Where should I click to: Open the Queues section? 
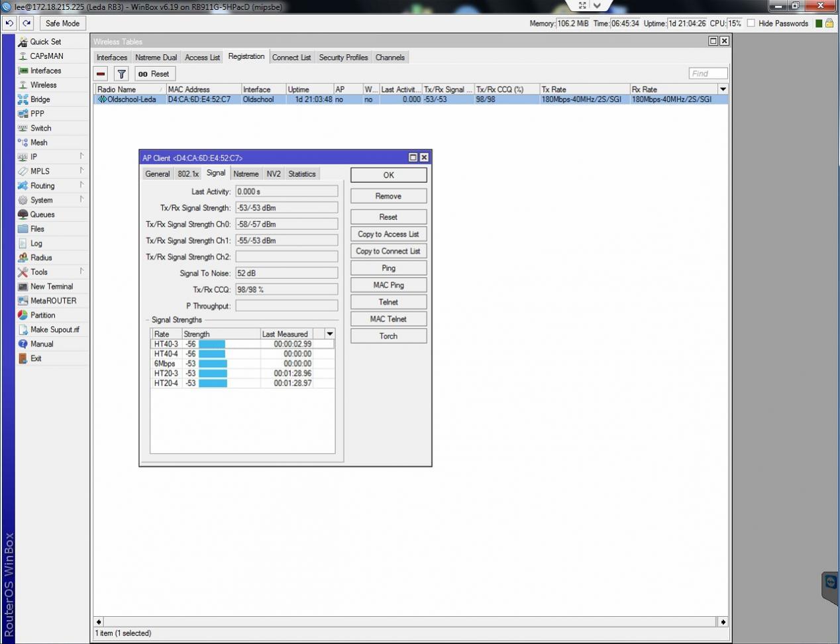(x=42, y=215)
